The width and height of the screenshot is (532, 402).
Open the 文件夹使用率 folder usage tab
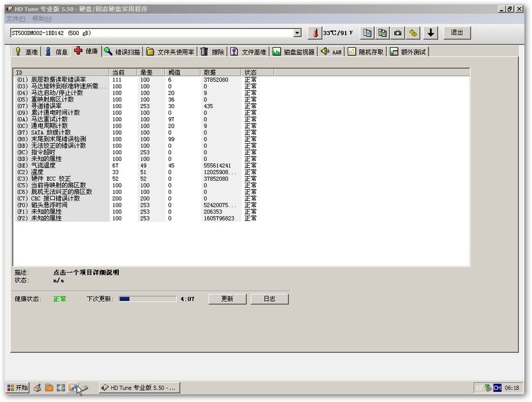[170, 52]
